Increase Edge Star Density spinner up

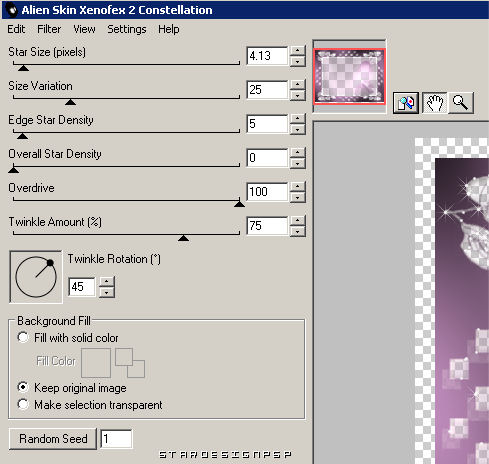[297, 119]
